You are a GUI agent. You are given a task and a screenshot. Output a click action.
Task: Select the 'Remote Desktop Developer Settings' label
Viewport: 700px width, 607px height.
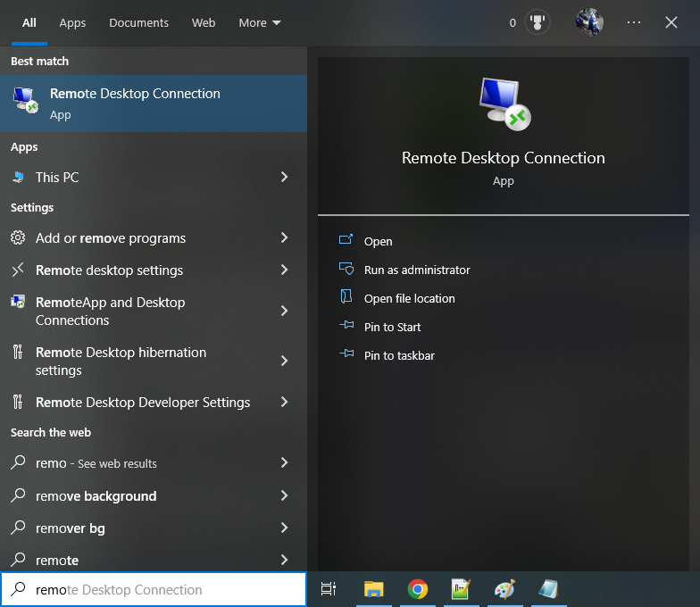point(143,403)
